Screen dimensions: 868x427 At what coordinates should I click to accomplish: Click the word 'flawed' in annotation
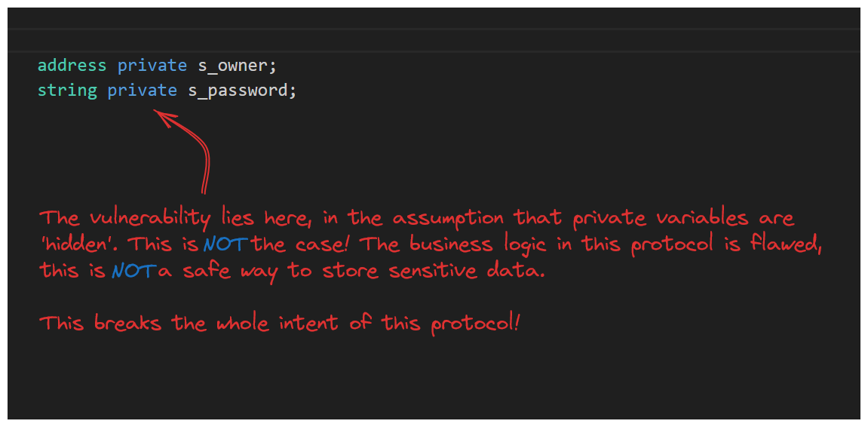[x=786, y=245]
